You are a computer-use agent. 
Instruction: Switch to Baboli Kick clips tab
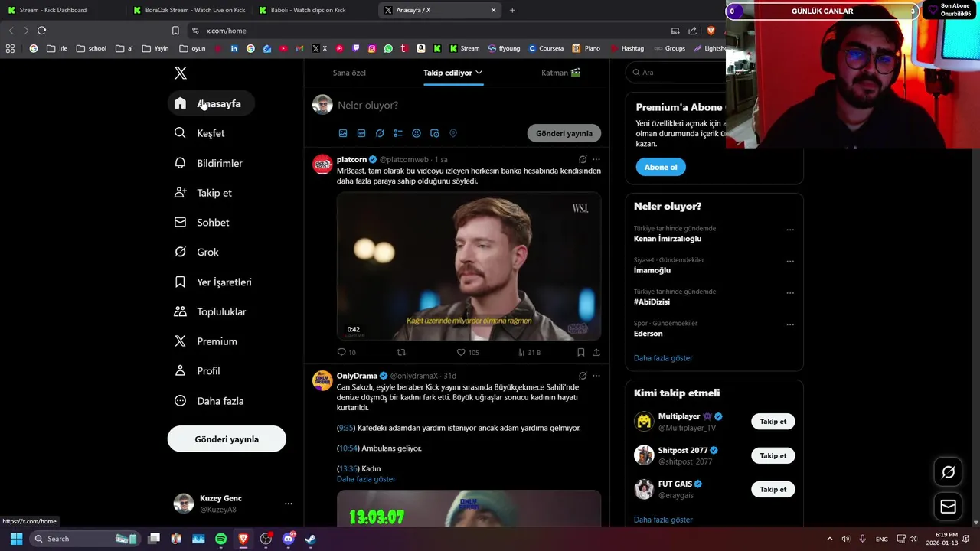pyautogui.click(x=309, y=10)
